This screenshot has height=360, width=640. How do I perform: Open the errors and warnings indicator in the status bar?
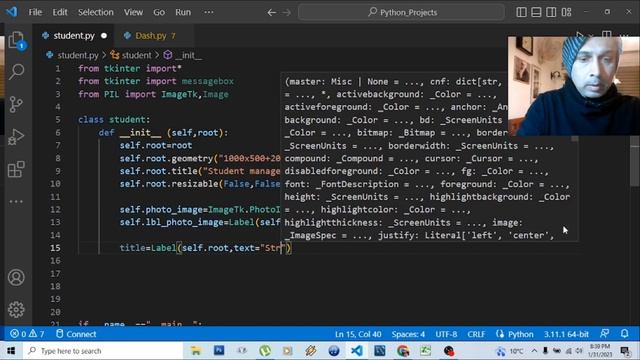tap(27, 334)
